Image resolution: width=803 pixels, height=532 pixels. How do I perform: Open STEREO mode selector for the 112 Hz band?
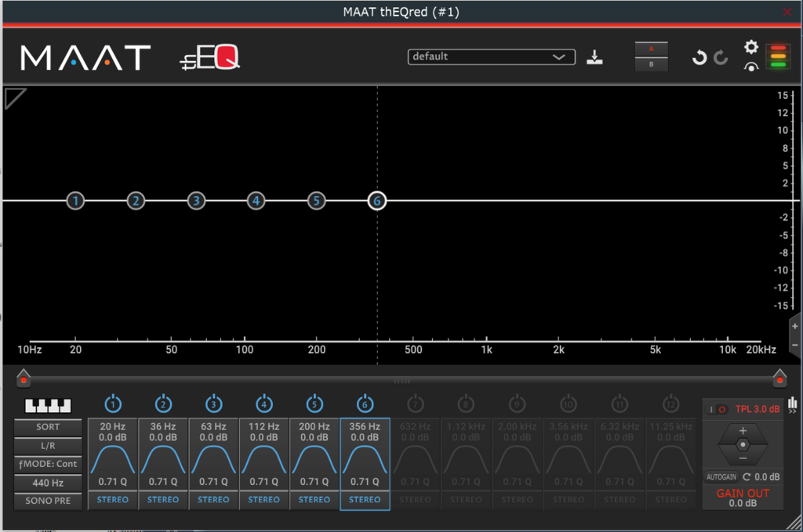263,500
